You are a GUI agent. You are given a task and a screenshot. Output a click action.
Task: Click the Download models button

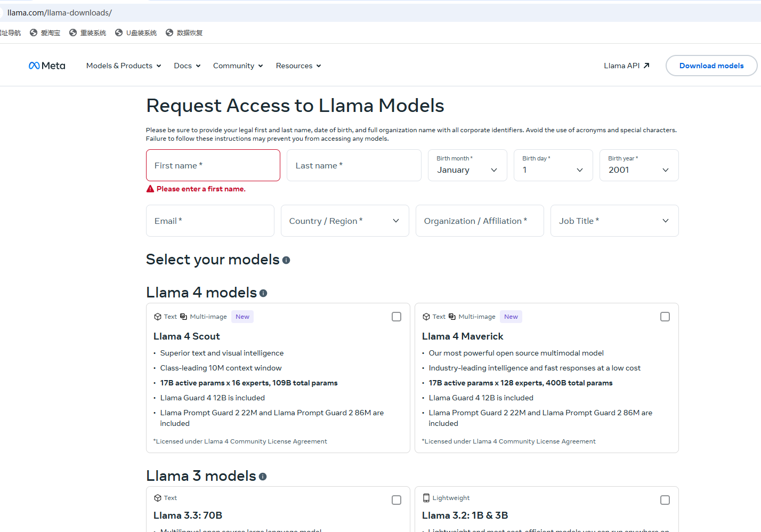pyautogui.click(x=711, y=65)
